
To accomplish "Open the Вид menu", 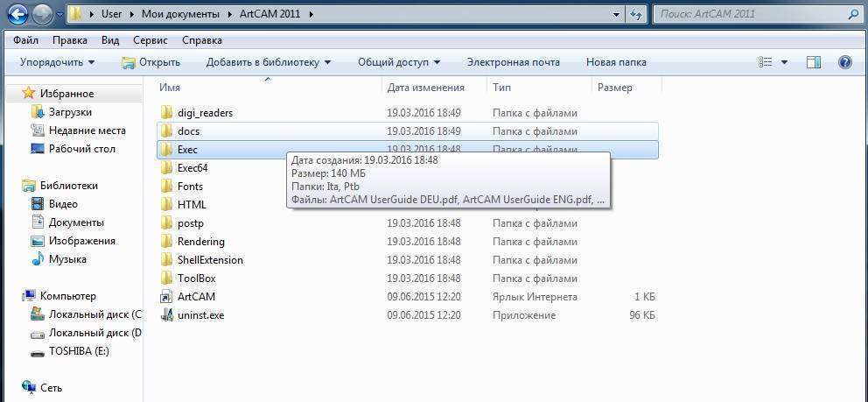I will pos(110,40).
